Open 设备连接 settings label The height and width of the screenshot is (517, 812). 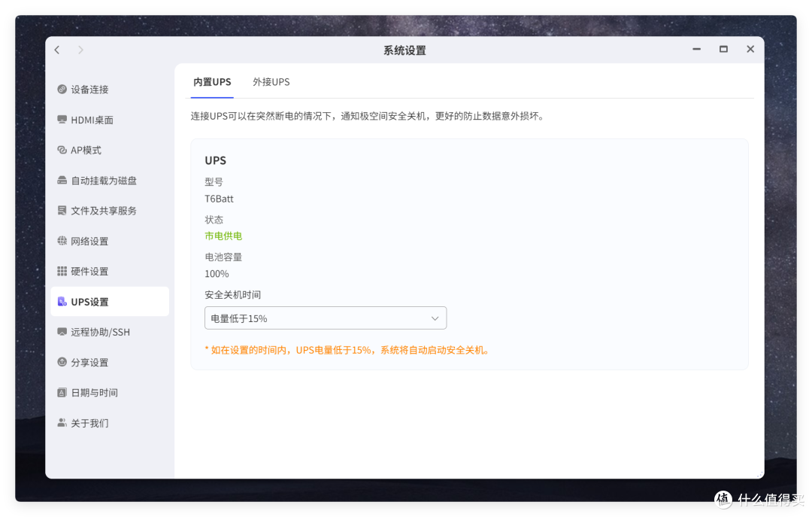[x=89, y=90]
